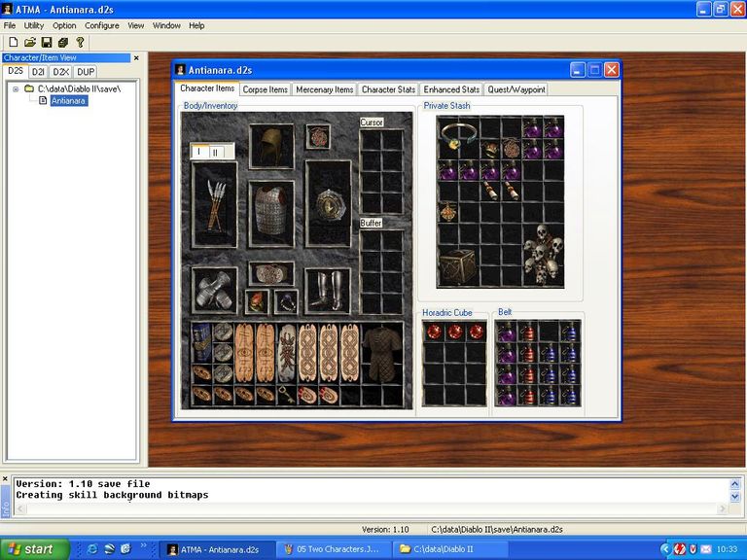Click the New file toolbar icon
This screenshot has height=560, width=747.
pyautogui.click(x=14, y=43)
